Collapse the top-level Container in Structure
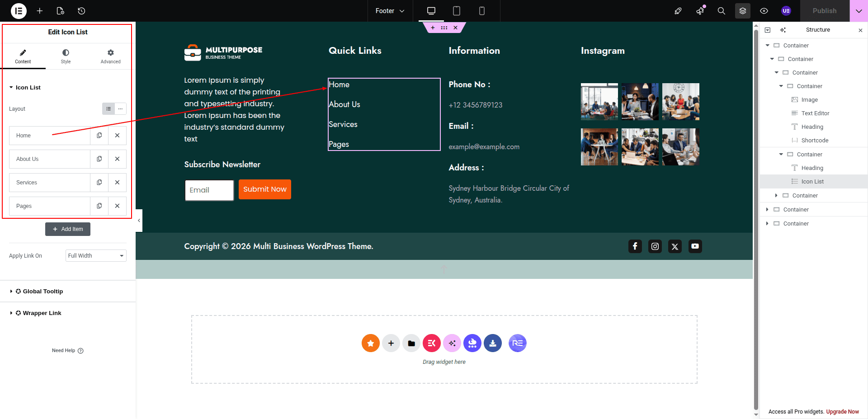Image resolution: width=868 pixels, height=419 pixels. pyautogui.click(x=768, y=46)
